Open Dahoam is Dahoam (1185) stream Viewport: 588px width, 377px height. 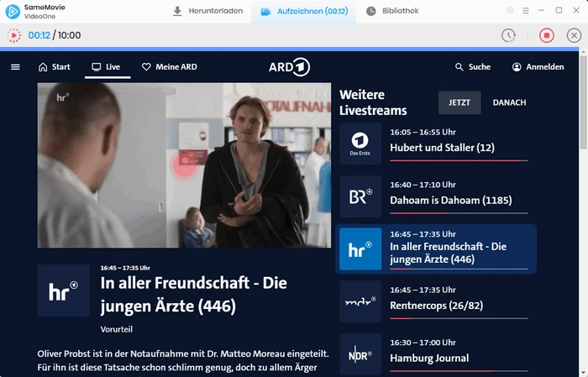pyautogui.click(x=451, y=200)
